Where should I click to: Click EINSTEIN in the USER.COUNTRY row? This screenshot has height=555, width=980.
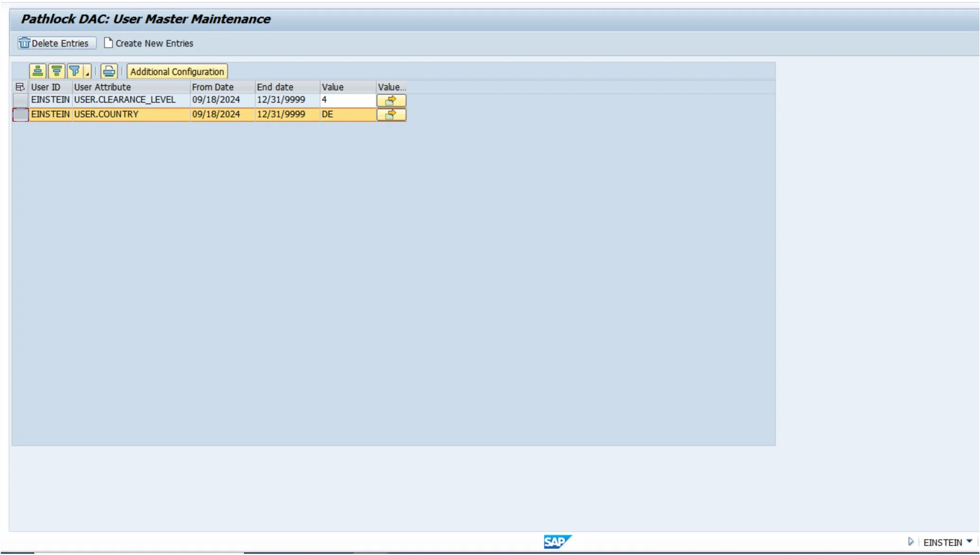[51, 115]
